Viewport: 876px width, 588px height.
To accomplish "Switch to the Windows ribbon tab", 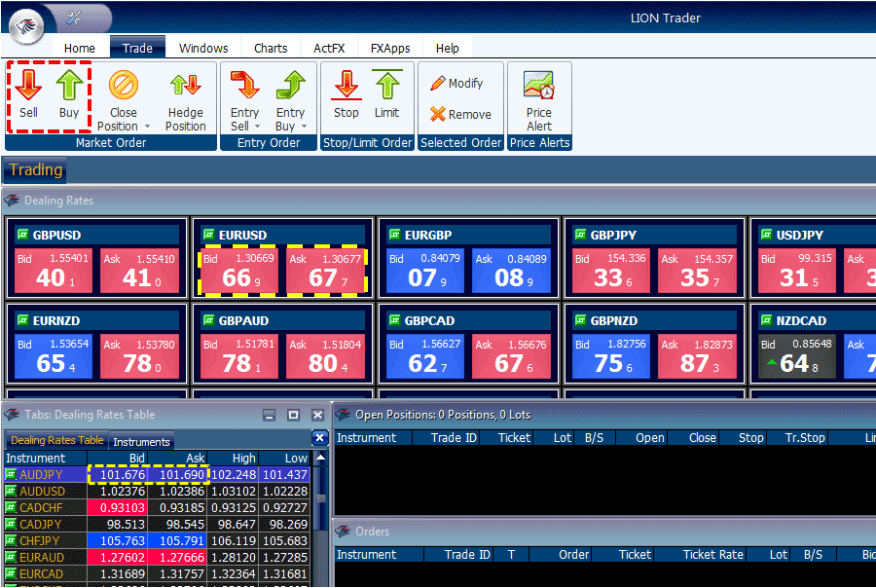I will click(x=203, y=48).
